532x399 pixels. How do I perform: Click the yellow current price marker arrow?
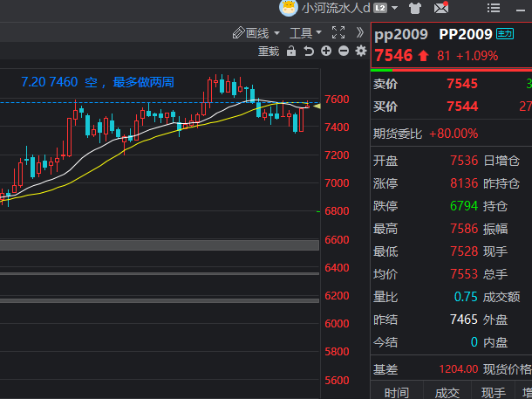317,107
